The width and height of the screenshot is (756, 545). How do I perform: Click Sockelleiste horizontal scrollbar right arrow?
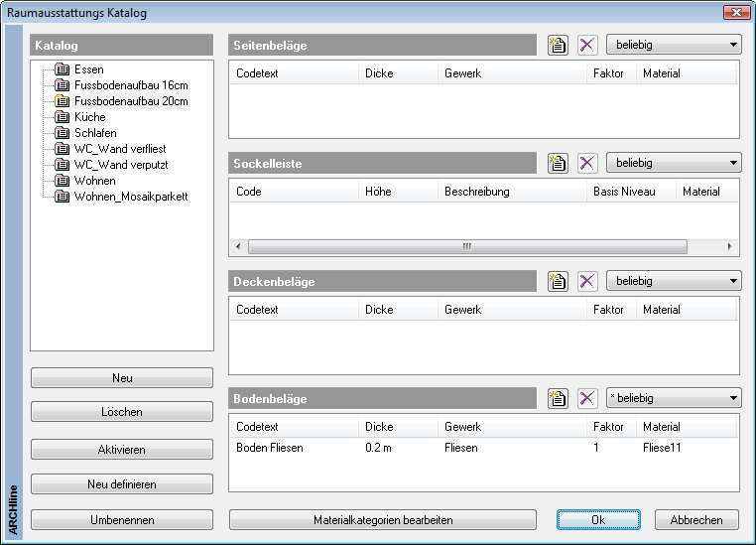pyautogui.click(x=731, y=246)
